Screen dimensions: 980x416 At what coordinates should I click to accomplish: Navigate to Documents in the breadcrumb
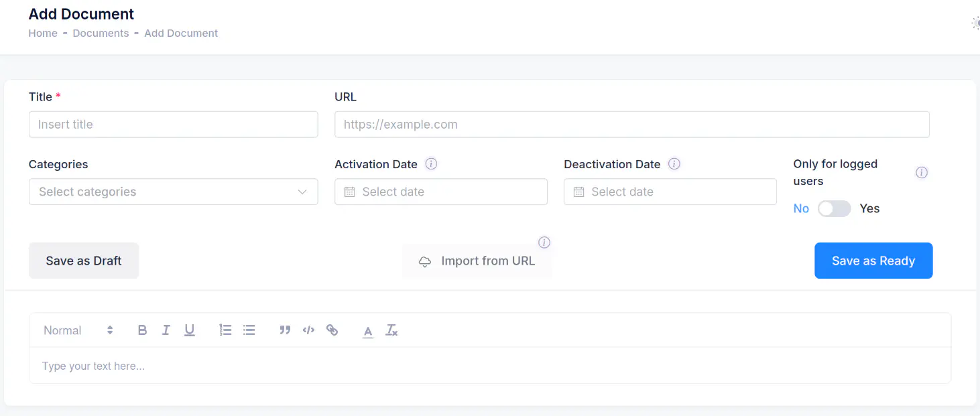101,33
